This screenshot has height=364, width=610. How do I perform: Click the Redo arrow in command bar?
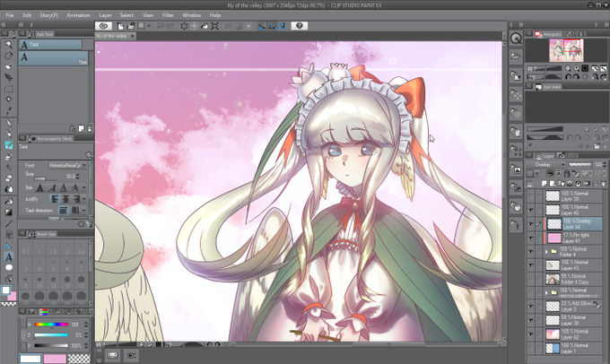tap(170, 26)
